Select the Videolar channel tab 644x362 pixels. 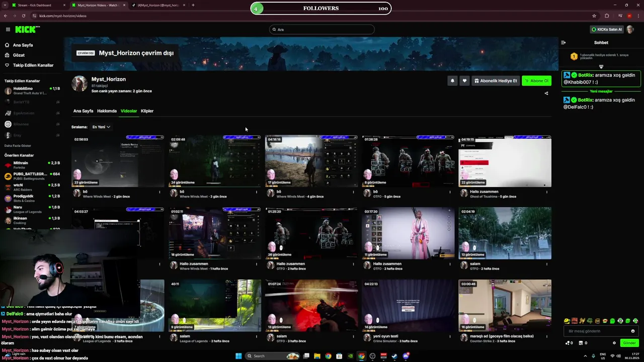coord(129,111)
